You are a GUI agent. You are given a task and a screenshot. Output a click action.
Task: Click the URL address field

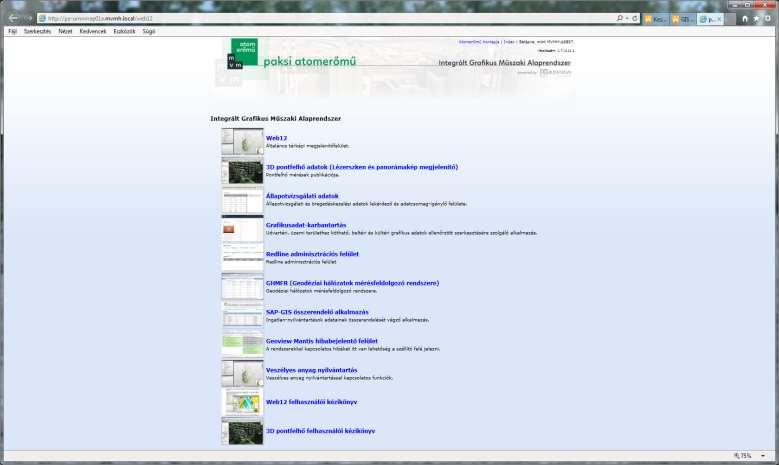328,18
